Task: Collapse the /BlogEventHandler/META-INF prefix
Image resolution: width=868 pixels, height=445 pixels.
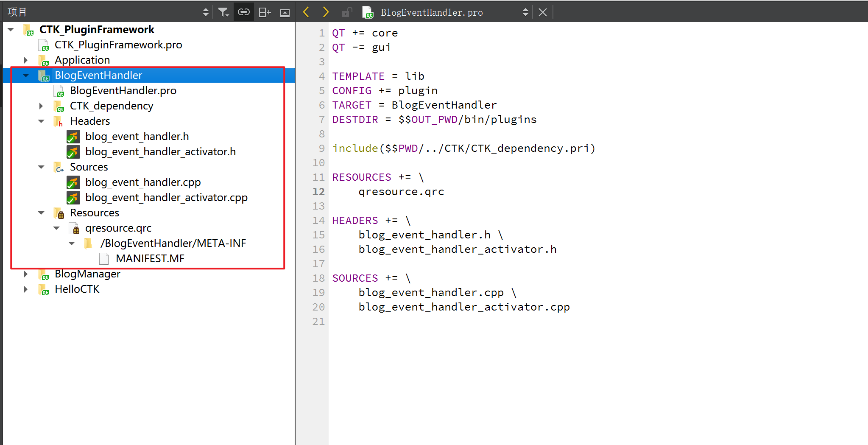Action: point(72,243)
